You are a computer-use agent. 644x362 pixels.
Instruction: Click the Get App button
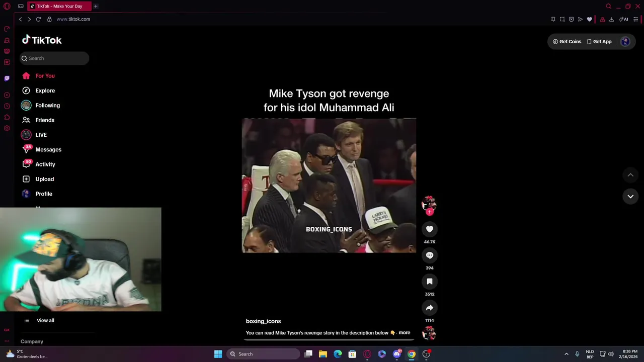[599, 42]
